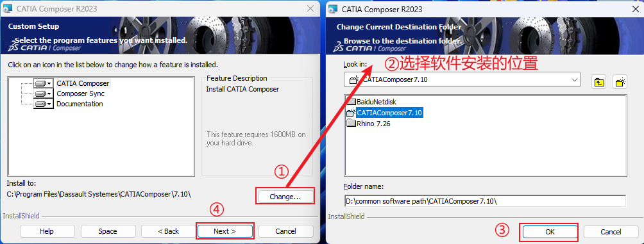
Task: Cancel the Change Destination Folder dialog
Action: pyautogui.click(x=611, y=232)
